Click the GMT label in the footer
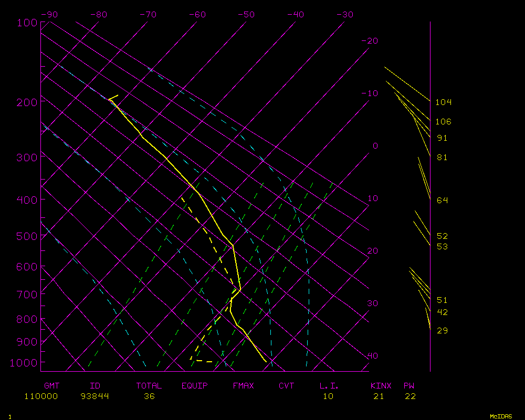Image resolution: width=525 pixels, height=420 pixels. (x=51, y=386)
